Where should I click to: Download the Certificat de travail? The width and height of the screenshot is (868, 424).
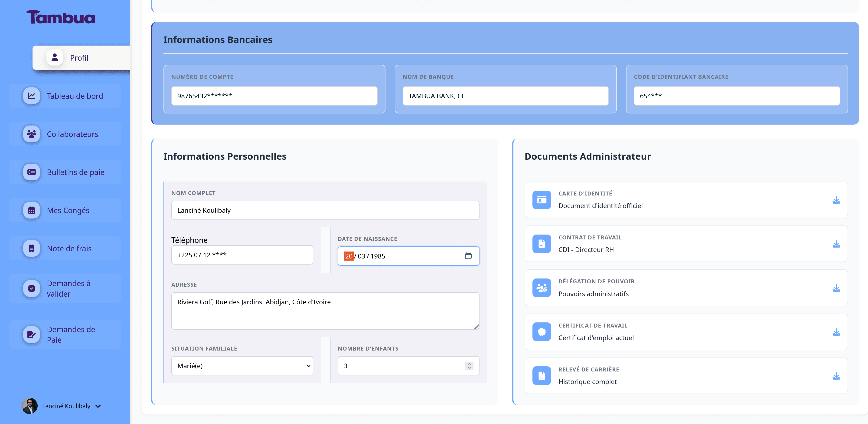tap(836, 331)
